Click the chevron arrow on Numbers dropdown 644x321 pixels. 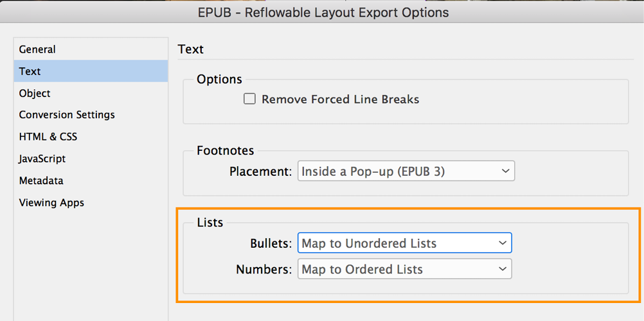503,269
